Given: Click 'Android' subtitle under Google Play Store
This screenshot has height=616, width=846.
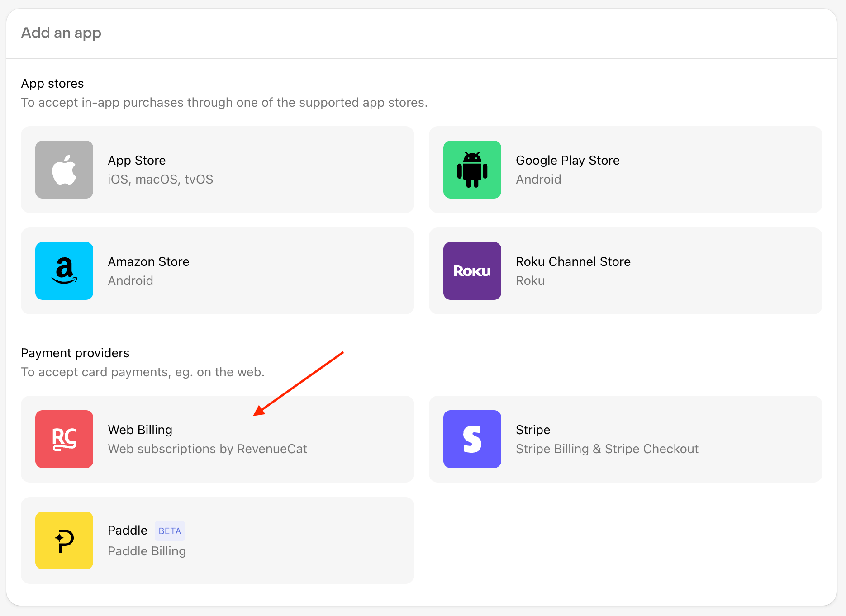Looking at the screenshot, I should pyautogui.click(x=538, y=180).
